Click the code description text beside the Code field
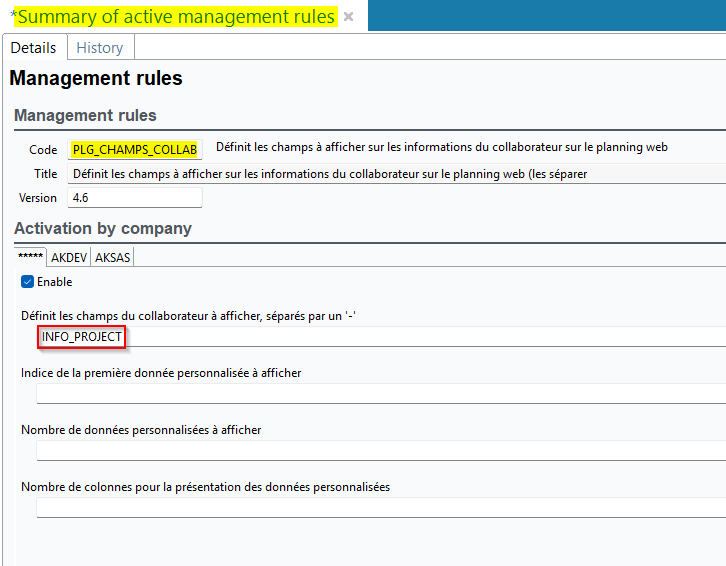Viewport: 726px width, 566px height. pyautogui.click(x=441, y=148)
